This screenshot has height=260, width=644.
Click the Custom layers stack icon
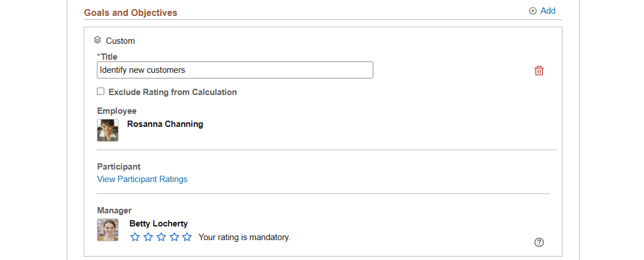click(x=97, y=40)
